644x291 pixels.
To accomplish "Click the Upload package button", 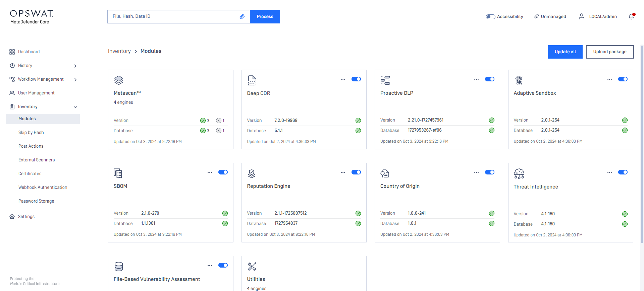I will 610,52.
